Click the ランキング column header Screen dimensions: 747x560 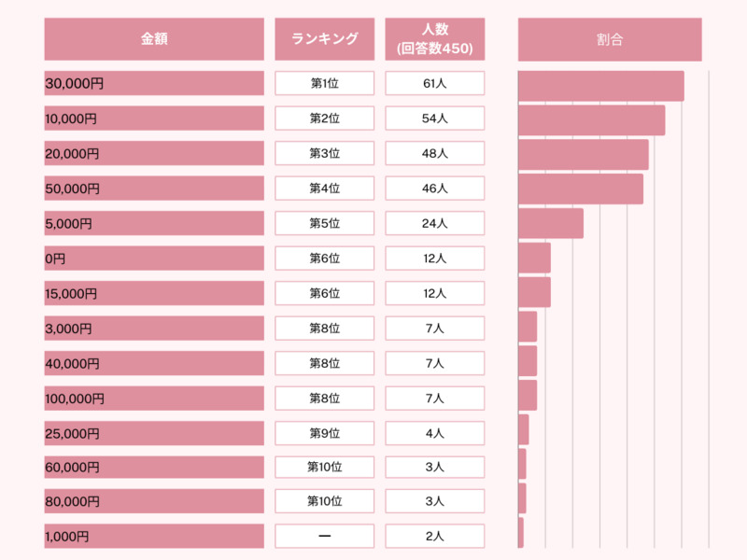tap(324, 39)
